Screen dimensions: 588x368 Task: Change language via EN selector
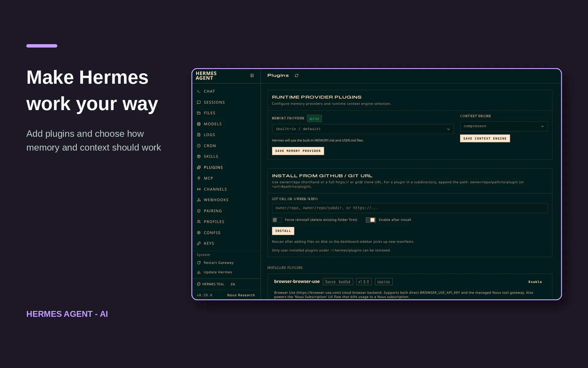(x=233, y=284)
